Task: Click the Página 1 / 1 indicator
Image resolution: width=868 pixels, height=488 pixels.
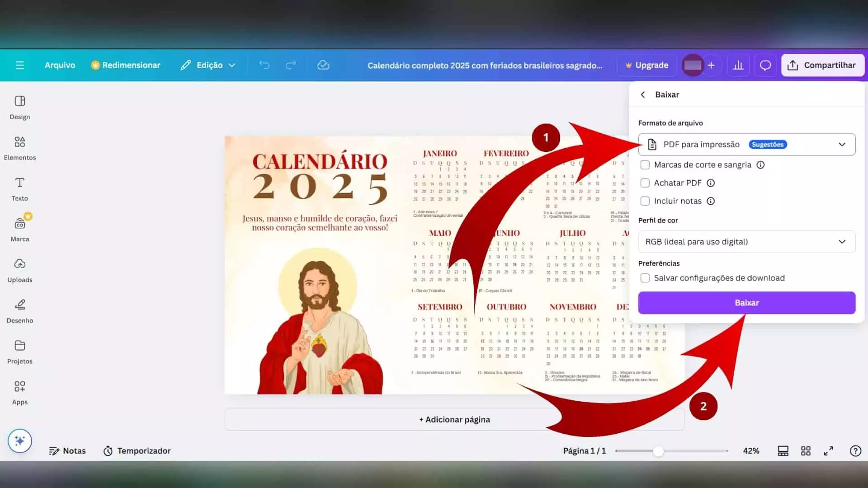Action: (585, 451)
